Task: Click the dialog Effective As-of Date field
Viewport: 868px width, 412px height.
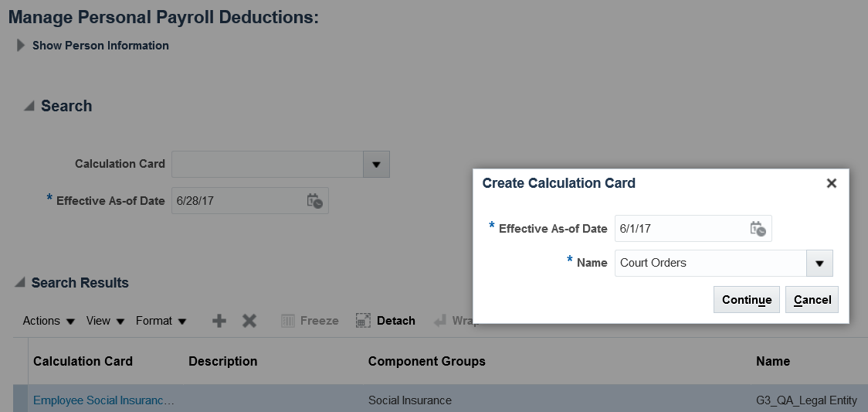Action: tap(680, 229)
